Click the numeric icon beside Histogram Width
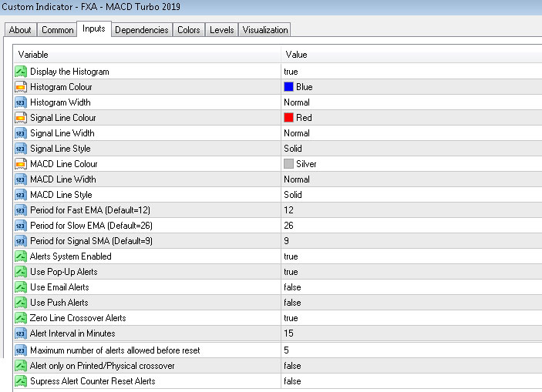Image resolution: width=542 pixels, height=392 pixels. (21, 102)
